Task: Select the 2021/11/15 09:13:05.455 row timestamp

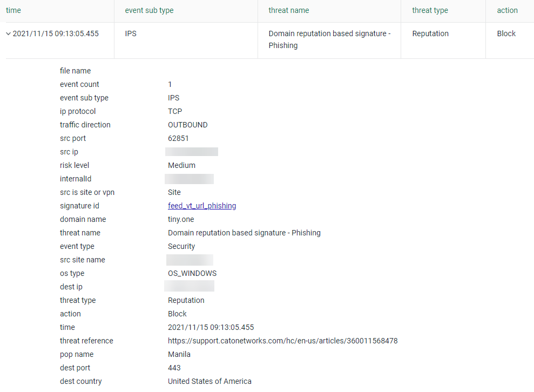Action: pos(56,33)
